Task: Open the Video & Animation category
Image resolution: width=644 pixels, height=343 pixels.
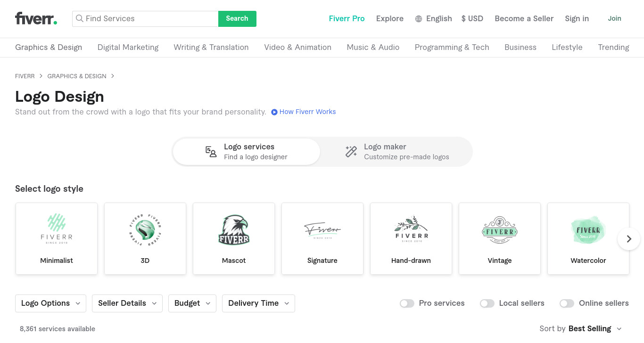Action: click(297, 47)
